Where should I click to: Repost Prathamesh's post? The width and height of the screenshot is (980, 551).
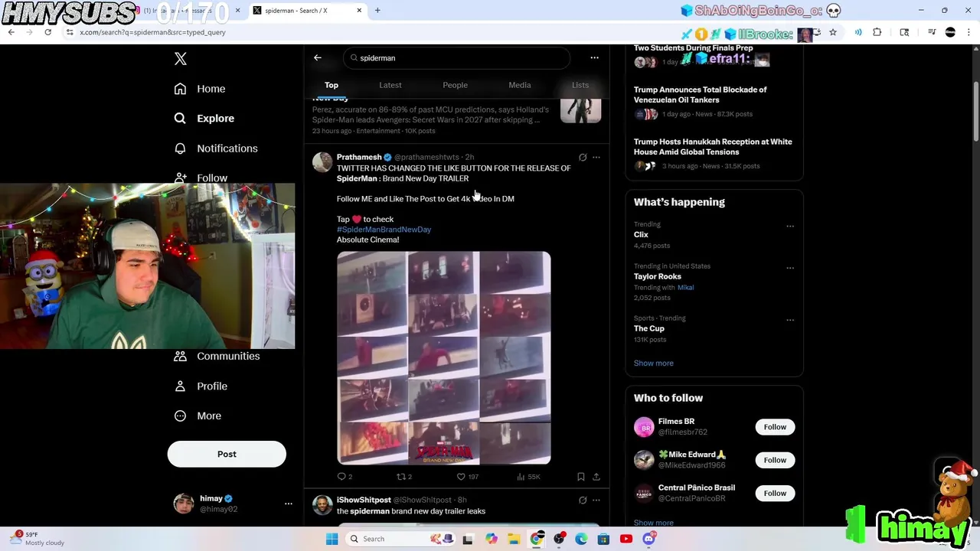404,477
